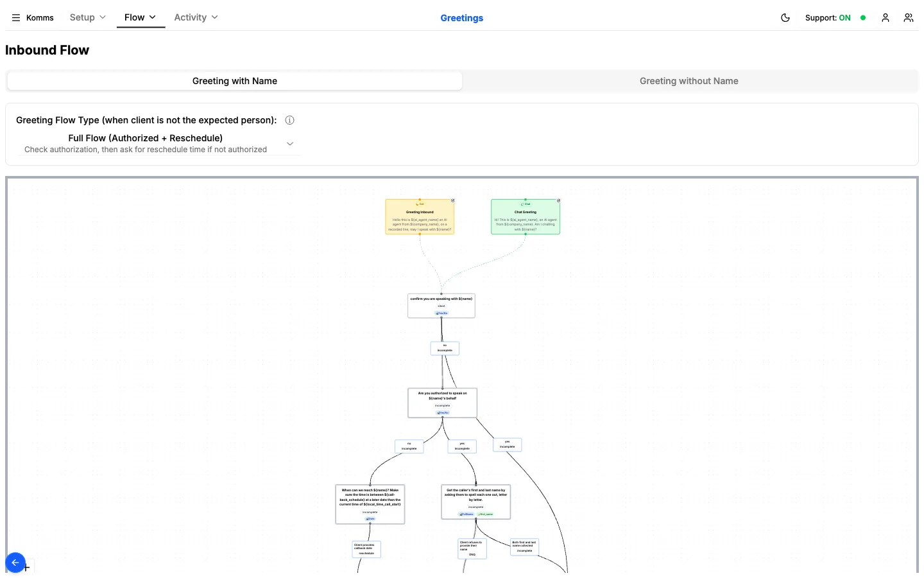Click the edit icon on Greeting Inbound node
This screenshot has height=578, width=924.
pos(453,200)
